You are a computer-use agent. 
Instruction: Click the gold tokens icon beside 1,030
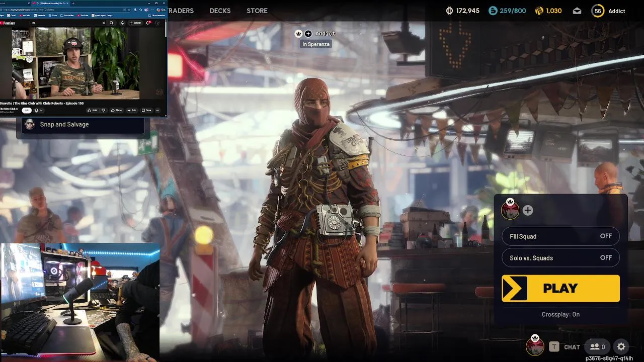pyautogui.click(x=539, y=11)
